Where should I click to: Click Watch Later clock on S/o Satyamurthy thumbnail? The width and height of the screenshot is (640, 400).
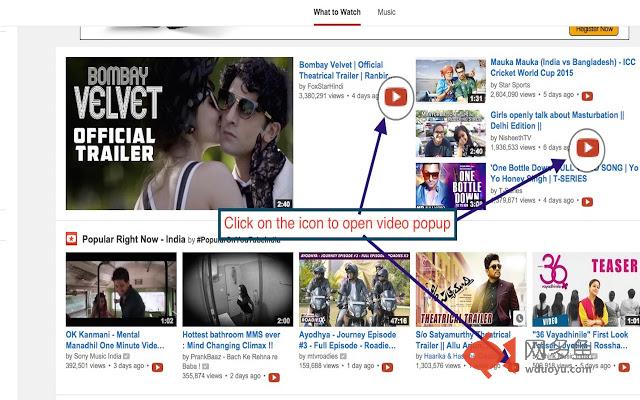[519, 318]
